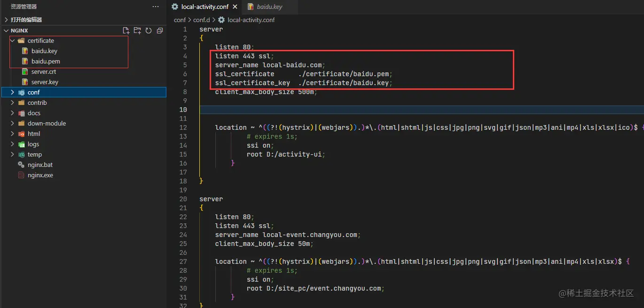Viewport: 644px width, 308px height.
Task: Switch to the local-activity.conf tab
Action: (205, 7)
